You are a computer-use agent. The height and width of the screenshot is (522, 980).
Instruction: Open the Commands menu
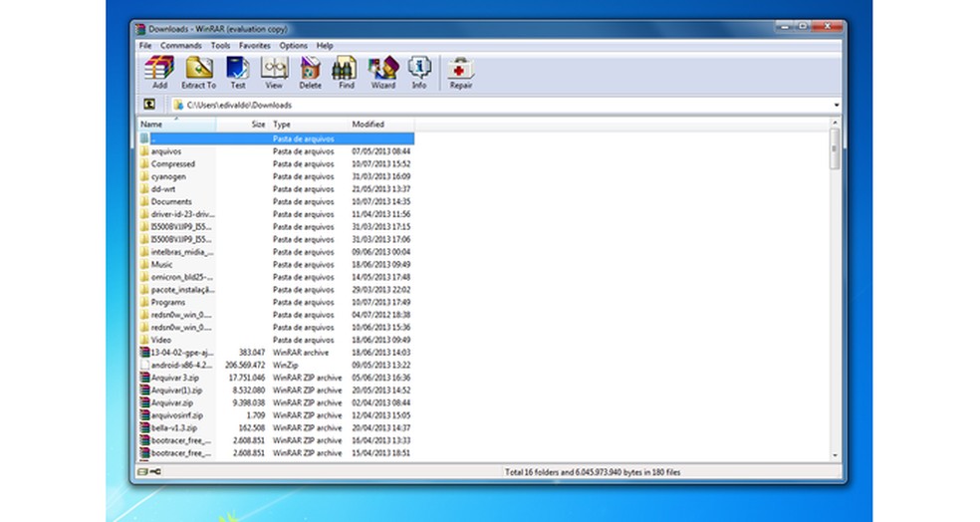[180, 46]
